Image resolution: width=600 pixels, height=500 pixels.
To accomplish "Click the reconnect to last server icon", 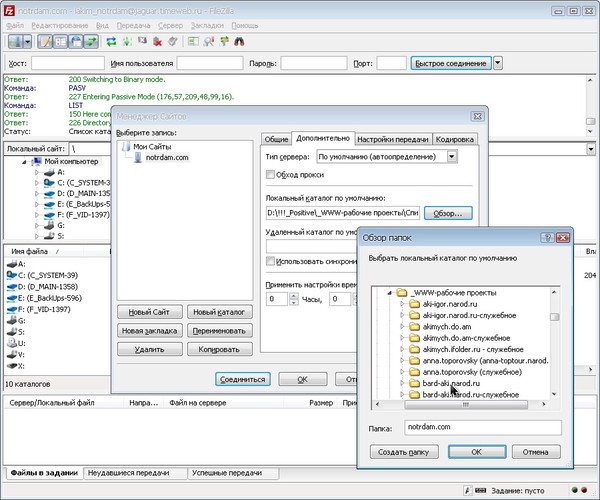I will (x=173, y=41).
